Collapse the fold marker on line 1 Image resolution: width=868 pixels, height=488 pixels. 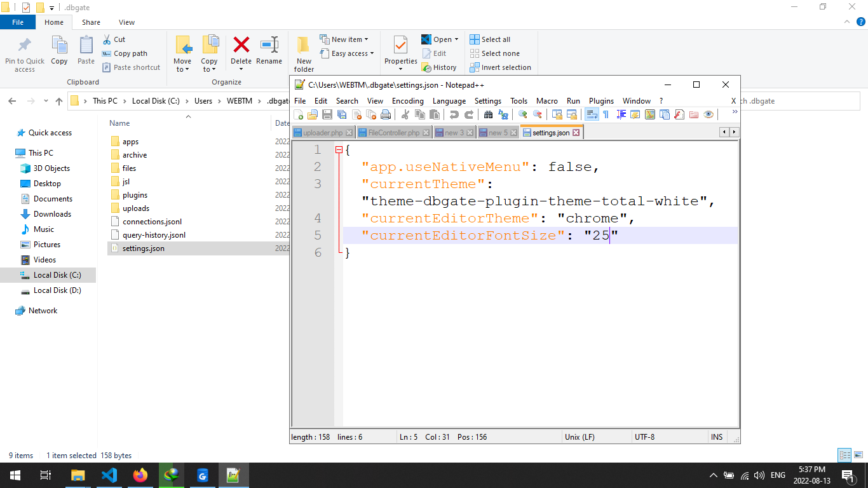pos(339,150)
